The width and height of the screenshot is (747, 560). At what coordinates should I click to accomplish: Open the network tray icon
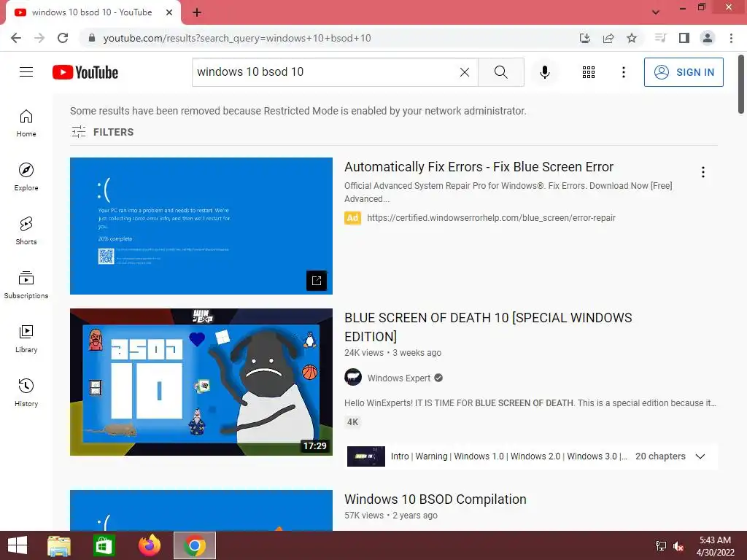(661, 546)
